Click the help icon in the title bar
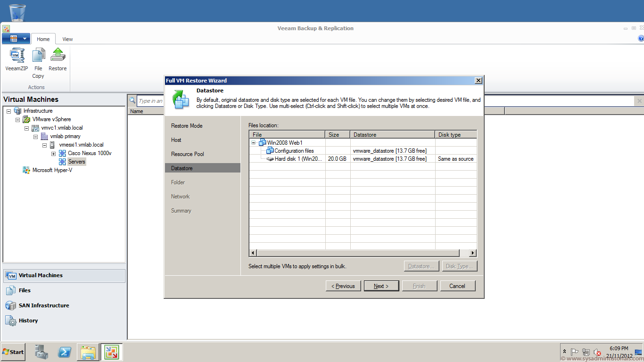Image resolution: width=644 pixels, height=362 pixels. click(641, 39)
